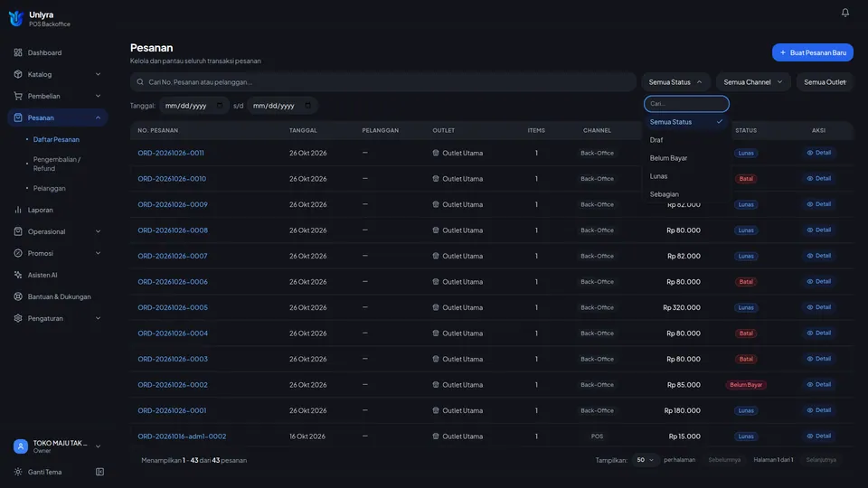Select Sebagian status option
Image resolution: width=868 pixels, height=488 pixels.
686,194
